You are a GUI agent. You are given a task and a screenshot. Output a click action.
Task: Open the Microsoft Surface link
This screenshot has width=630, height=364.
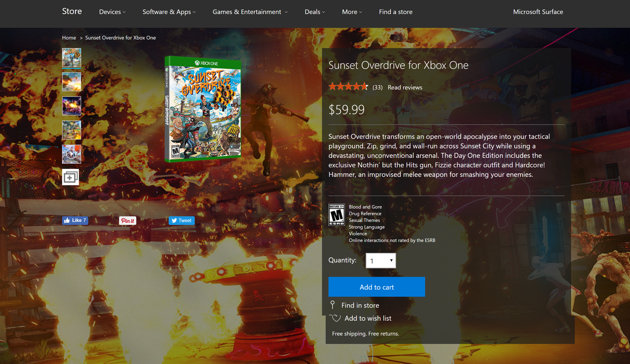(x=538, y=12)
